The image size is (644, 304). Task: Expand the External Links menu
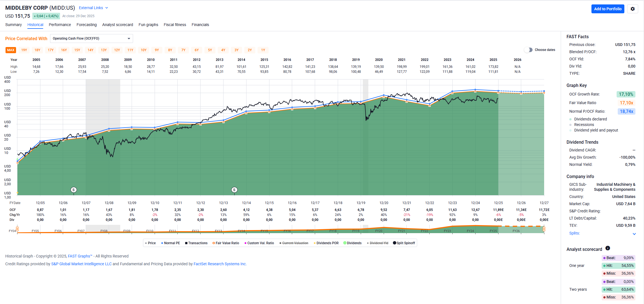click(93, 8)
